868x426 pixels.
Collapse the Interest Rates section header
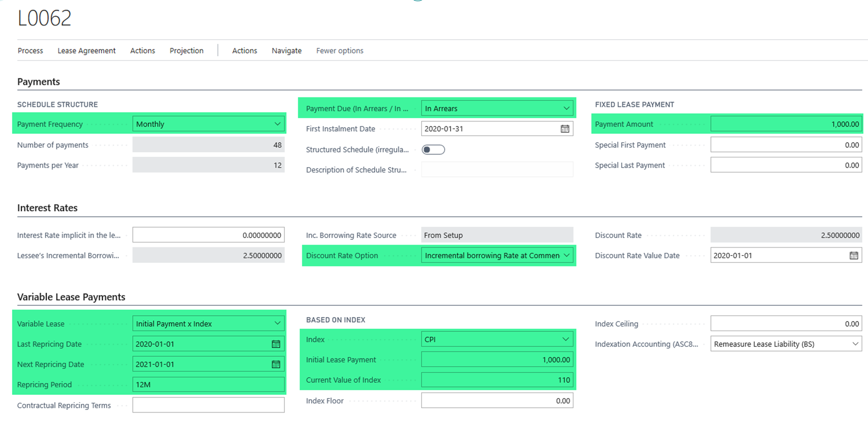coord(47,208)
